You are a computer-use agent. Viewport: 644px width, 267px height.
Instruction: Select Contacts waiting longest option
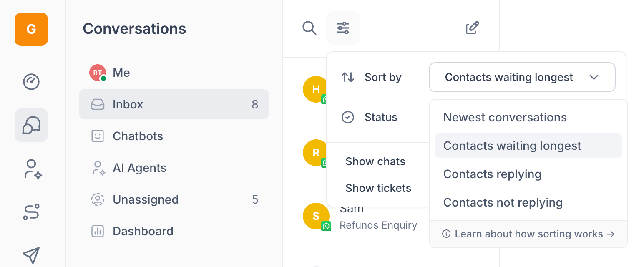pos(512,146)
